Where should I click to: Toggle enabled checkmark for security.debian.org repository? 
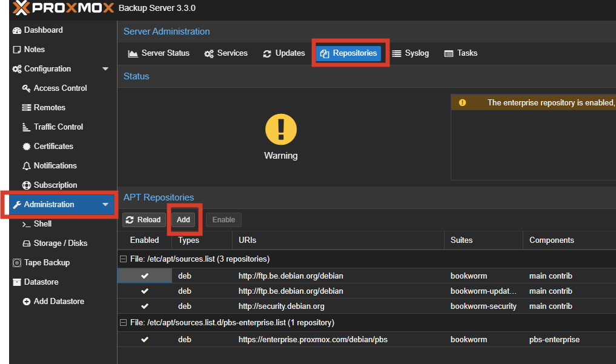[145, 306]
